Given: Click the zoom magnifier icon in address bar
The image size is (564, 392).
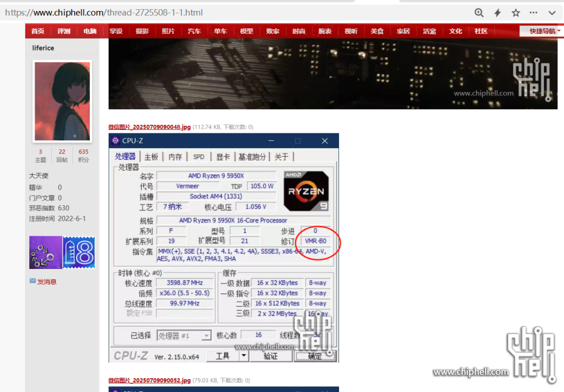Looking at the screenshot, I should tap(479, 13).
